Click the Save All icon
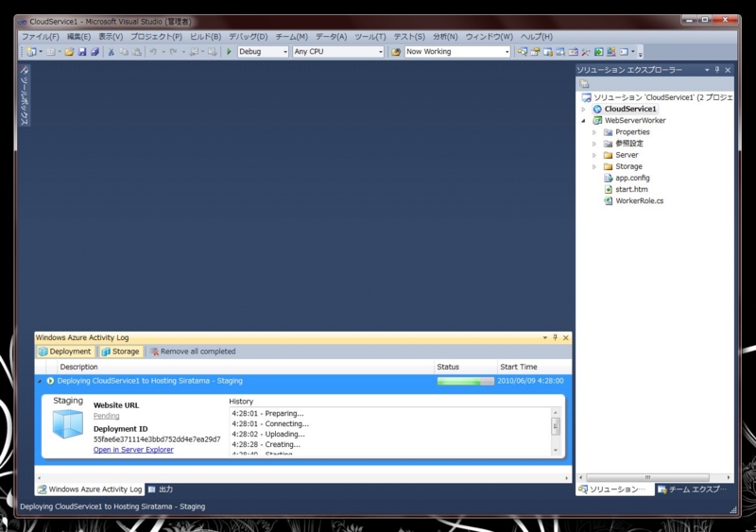The image size is (756, 532). (95, 52)
